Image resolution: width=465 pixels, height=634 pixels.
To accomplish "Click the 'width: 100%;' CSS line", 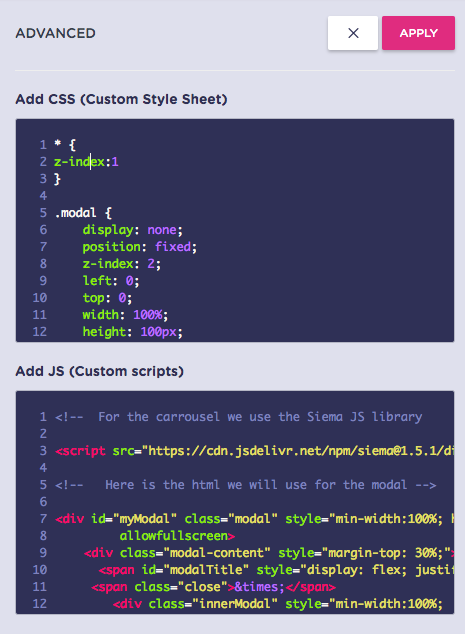I will [125, 315].
